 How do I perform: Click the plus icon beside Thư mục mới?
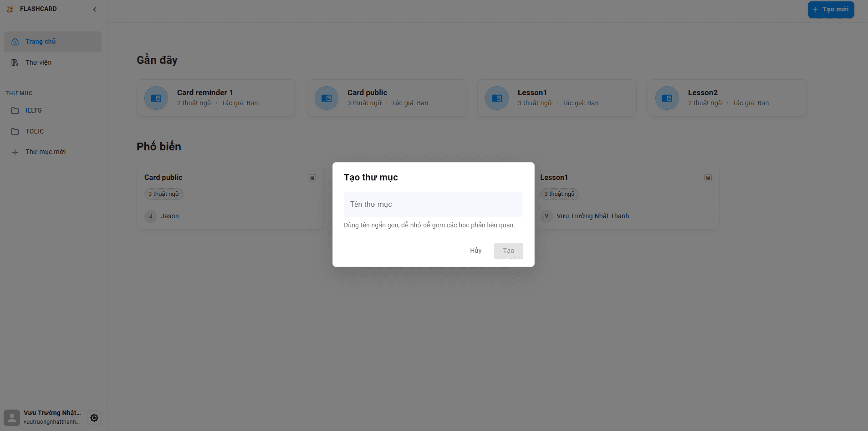coord(15,152)
